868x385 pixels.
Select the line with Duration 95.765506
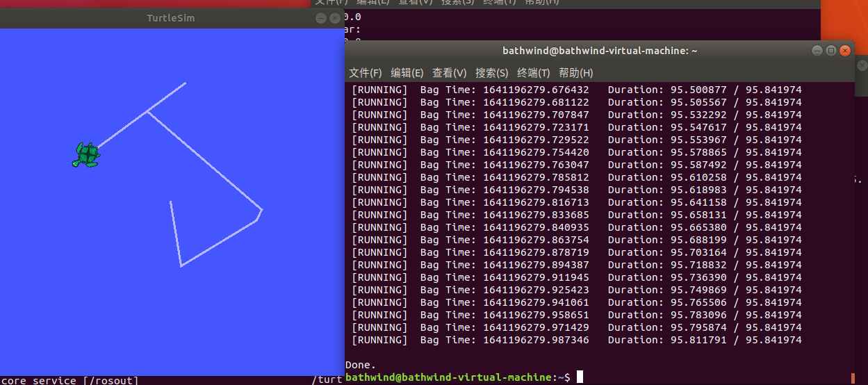[x=576, y=302]
